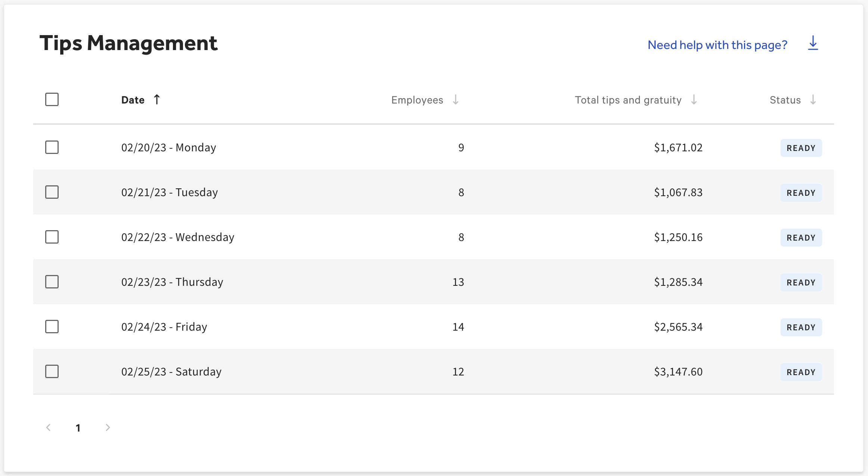
Task: Click the READY badge for Saturday
Action: pyautogui.click(x=801, y=372)
